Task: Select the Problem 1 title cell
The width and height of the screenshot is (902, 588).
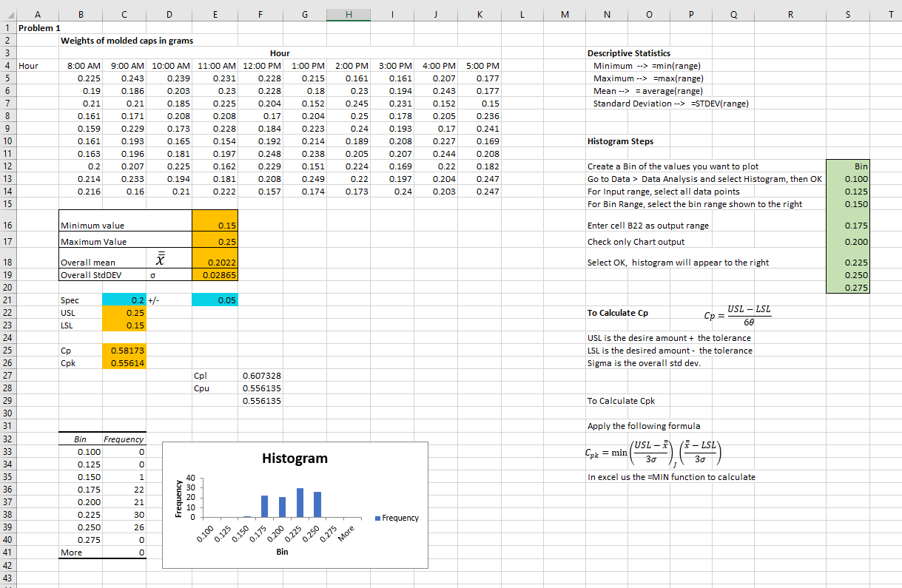Action: [x=37, y=27]
